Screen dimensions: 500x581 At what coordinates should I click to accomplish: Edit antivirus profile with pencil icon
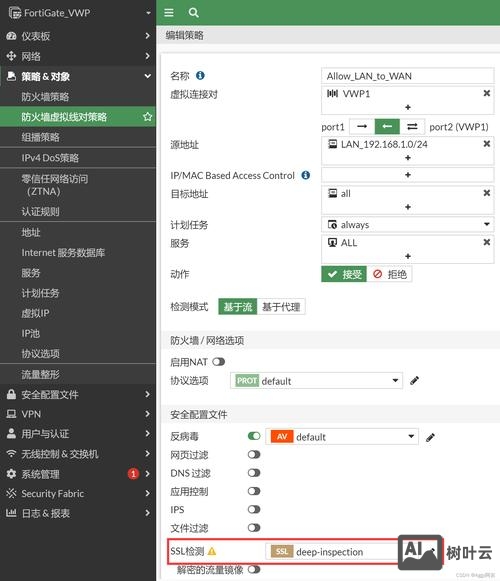430,437
